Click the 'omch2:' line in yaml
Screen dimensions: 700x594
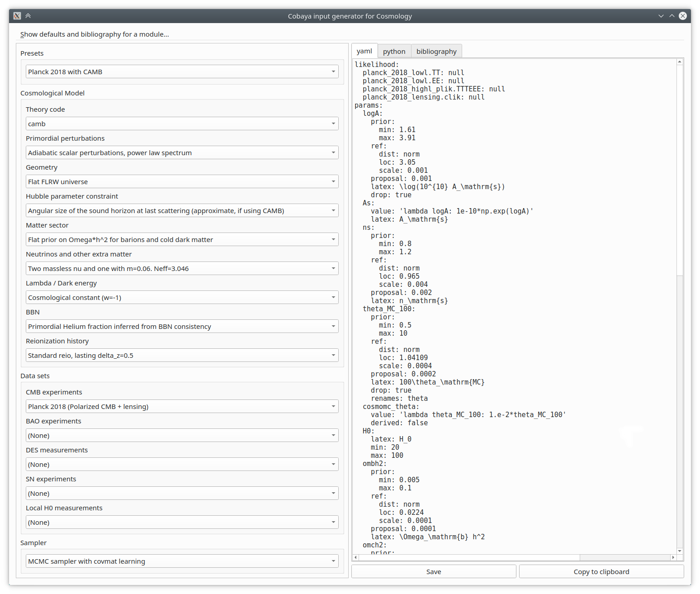click(374, 545)
